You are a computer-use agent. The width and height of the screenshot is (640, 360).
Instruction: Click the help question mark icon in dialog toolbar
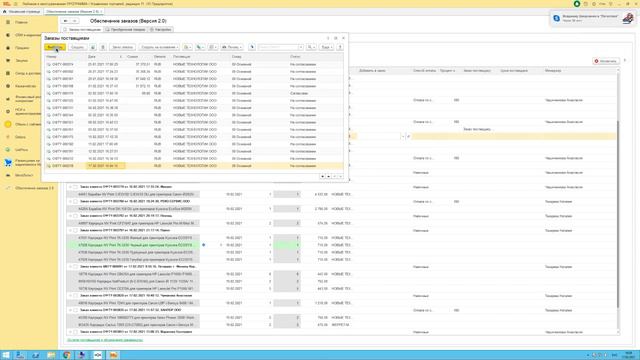pyautogui.click(x=340, y=47)
